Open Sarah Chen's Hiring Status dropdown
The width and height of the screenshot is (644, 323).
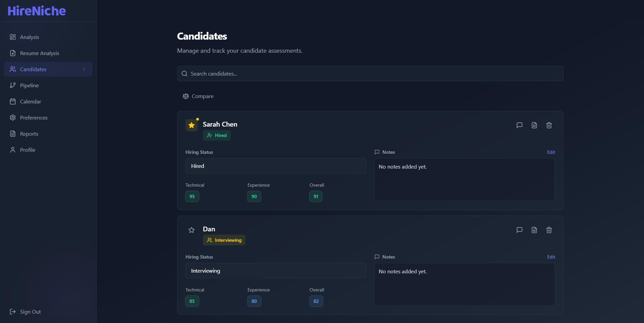[x=276, y=166]
